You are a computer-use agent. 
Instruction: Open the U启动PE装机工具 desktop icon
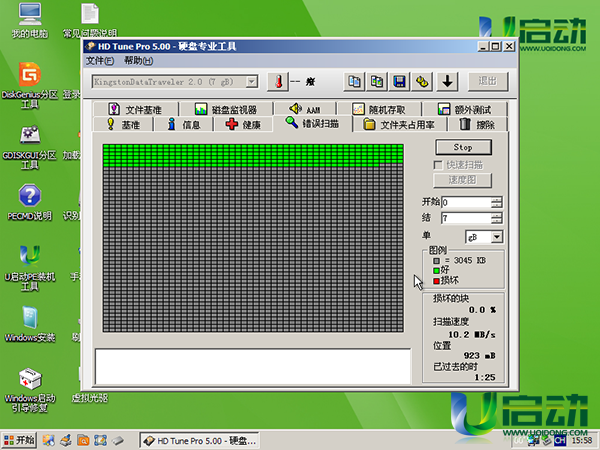point(29,268)
